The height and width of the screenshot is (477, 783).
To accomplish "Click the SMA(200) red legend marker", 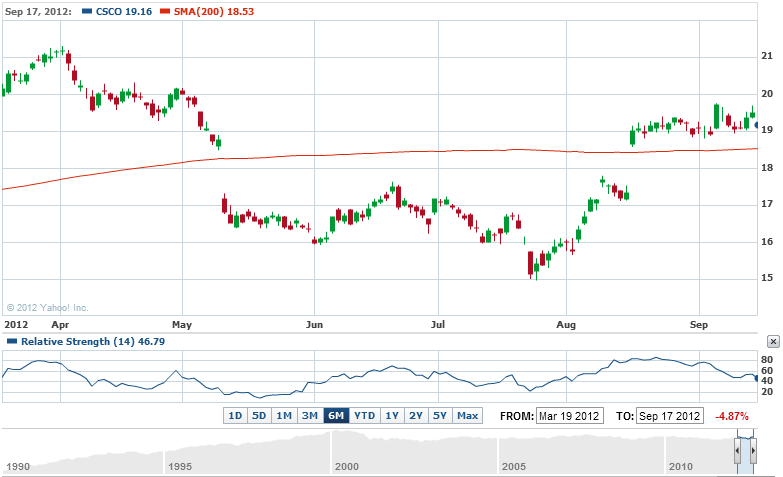I will tap(165, 11).
